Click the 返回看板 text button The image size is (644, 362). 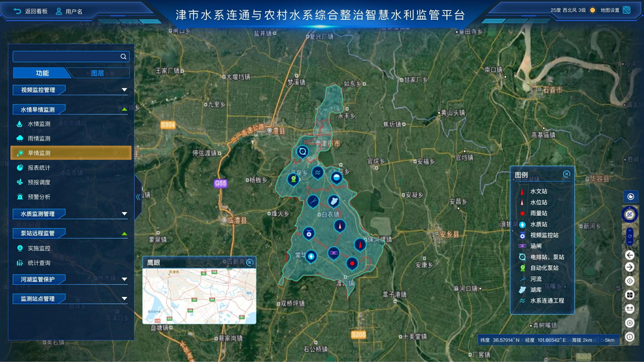point(36,11)
